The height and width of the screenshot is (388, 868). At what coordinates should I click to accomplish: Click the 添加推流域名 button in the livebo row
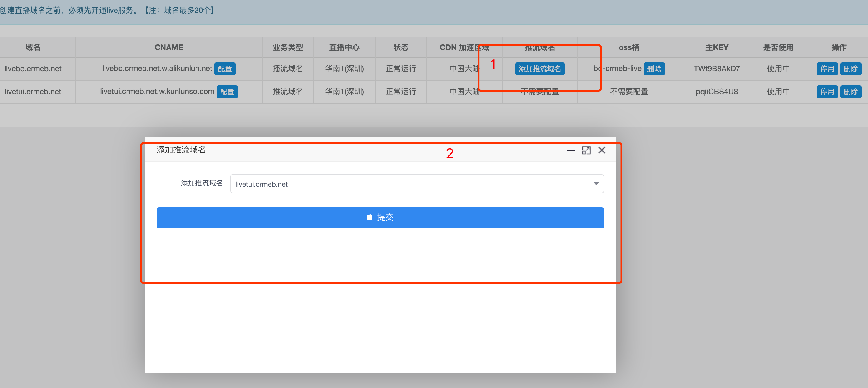(x=539, y=69)
